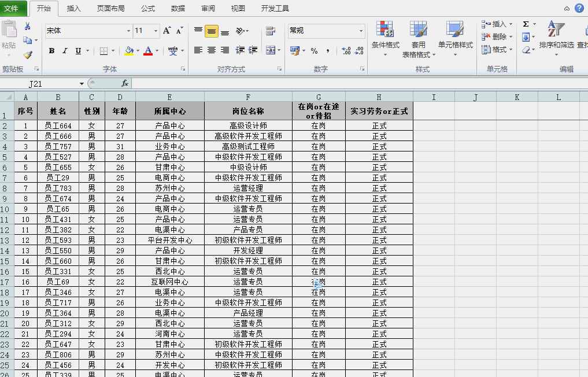Minimize ribbon caret icon
The width and height of the screenshot is (588, 377).
click(x=567, y=9)
